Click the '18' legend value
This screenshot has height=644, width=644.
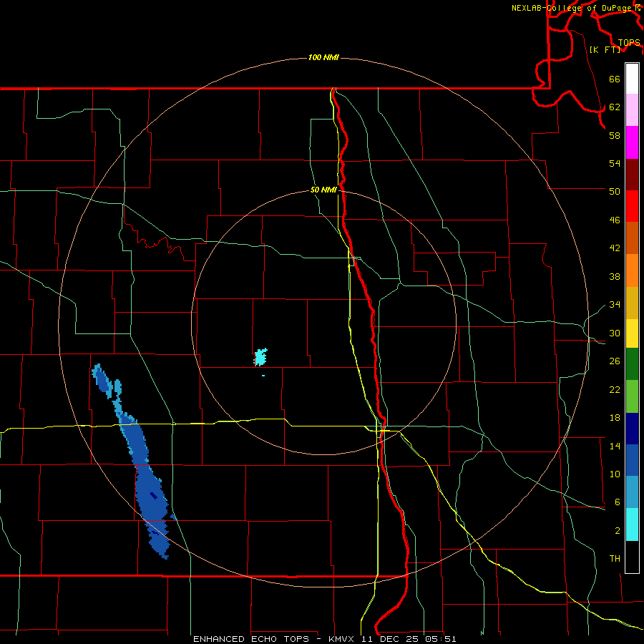[615, 418]
